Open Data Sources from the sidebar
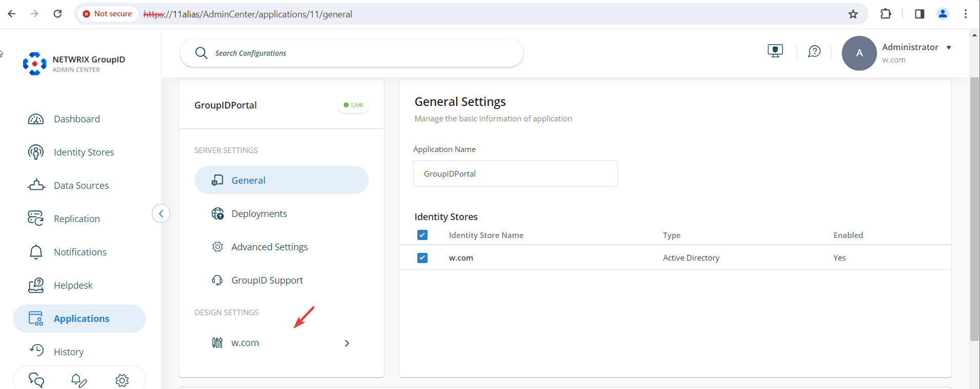 [x=79, y=186]
